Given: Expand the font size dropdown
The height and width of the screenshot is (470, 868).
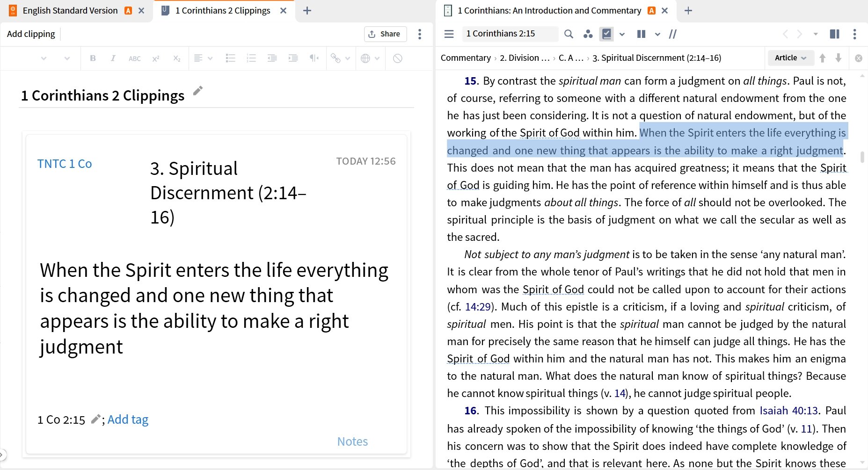Looking at the screenshot, I should pyautogui.click(x=67, y=58).
